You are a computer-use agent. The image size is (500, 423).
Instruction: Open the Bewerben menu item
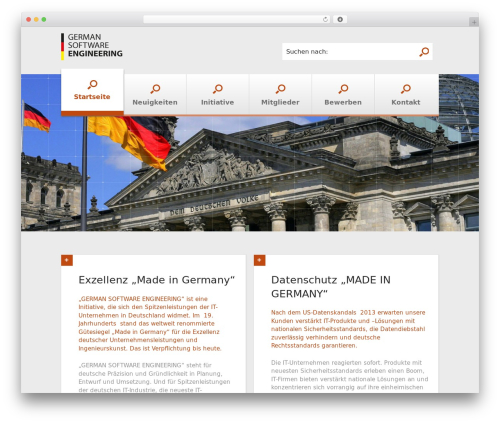pos(343,95)
